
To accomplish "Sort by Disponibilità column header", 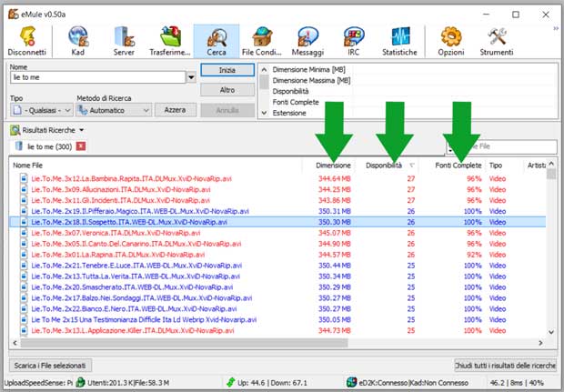I will (x=387, y=166).
